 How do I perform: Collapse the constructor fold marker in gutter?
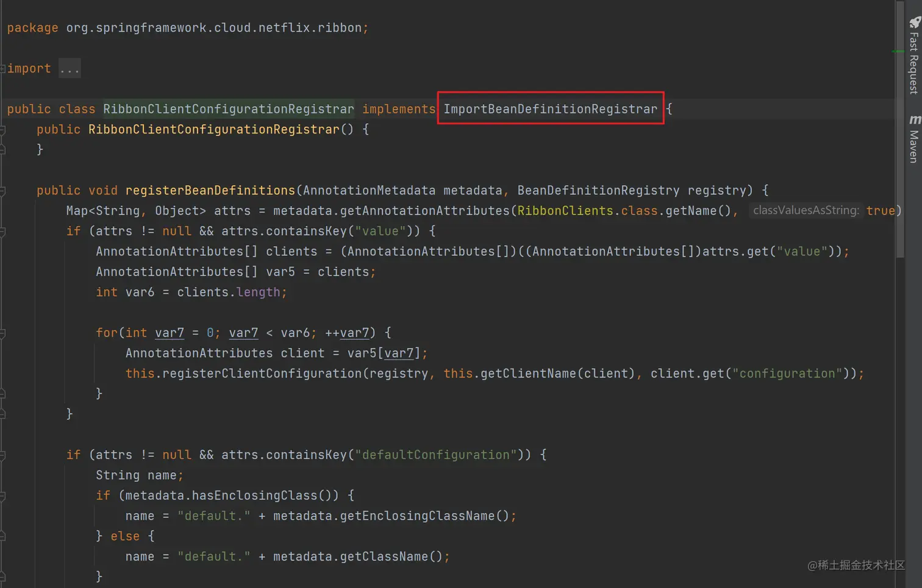[2, 130]
